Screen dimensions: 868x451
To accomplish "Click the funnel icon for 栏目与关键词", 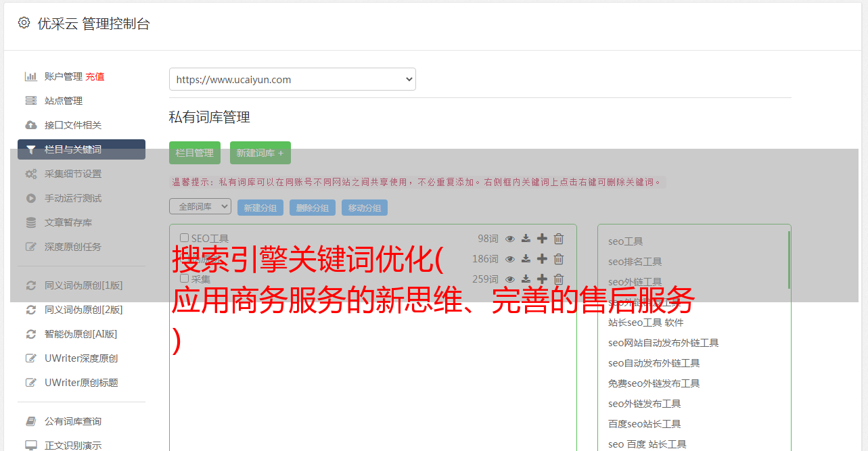I will click(30, 149).
